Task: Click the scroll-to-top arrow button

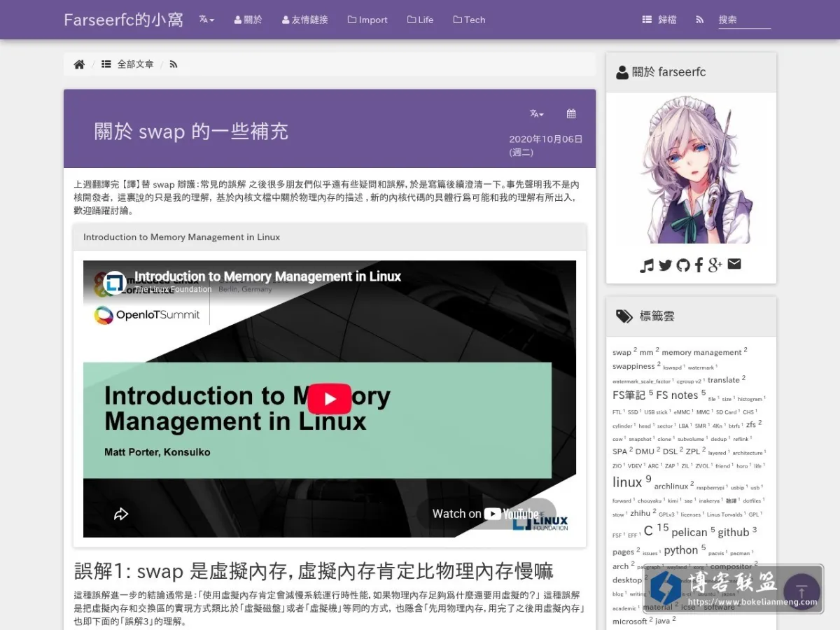Action: click(801, 591)
